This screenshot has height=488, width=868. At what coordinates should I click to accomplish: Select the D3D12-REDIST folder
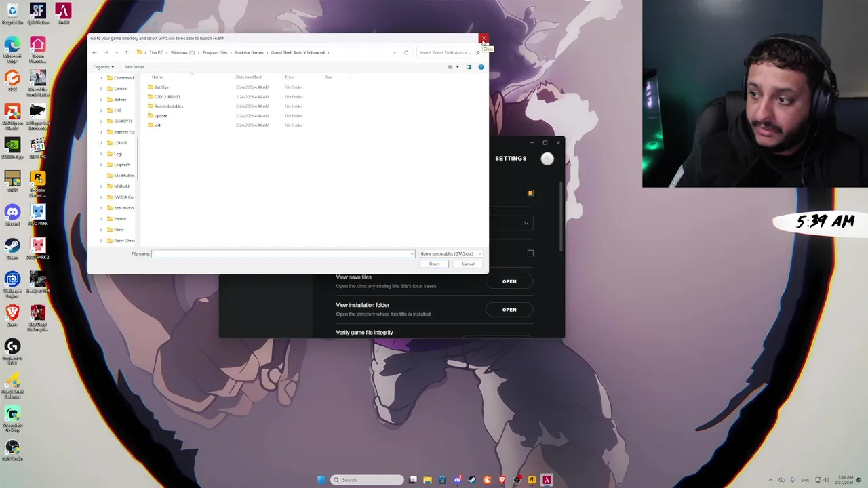coord(167,97)
